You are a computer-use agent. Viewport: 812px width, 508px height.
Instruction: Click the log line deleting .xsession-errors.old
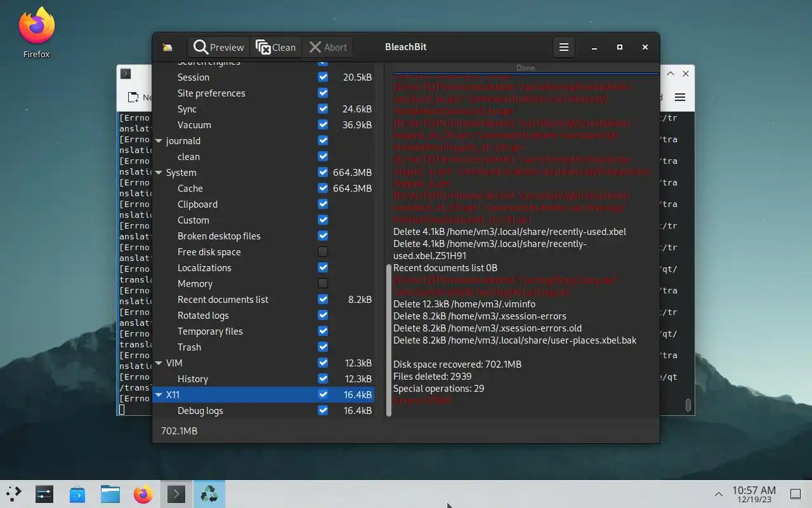pos(487,328)
